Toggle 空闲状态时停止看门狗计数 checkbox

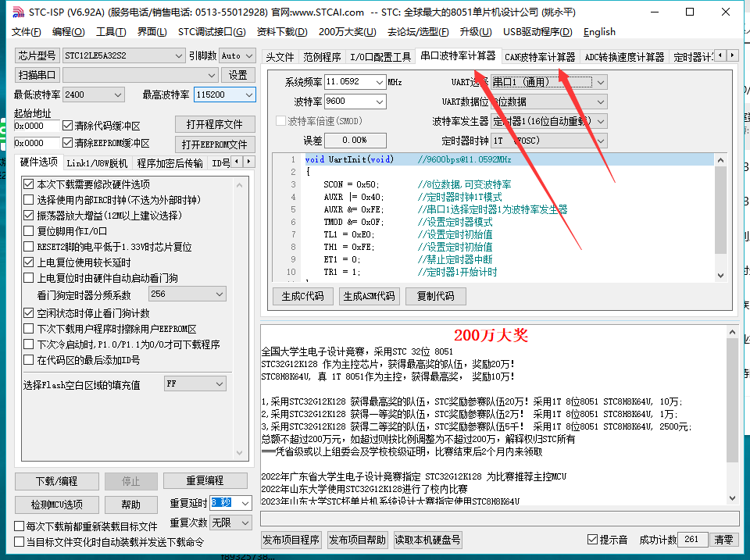click(29, 313)
